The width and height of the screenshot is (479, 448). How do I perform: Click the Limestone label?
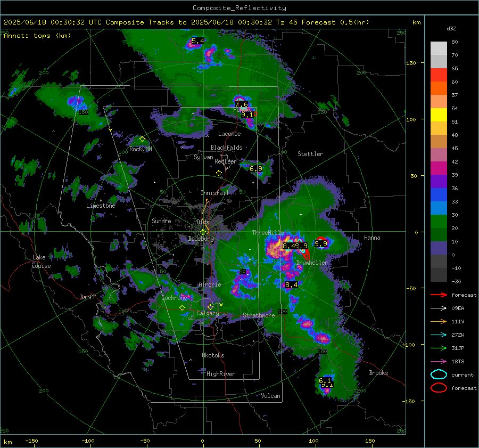pos(101,206)
